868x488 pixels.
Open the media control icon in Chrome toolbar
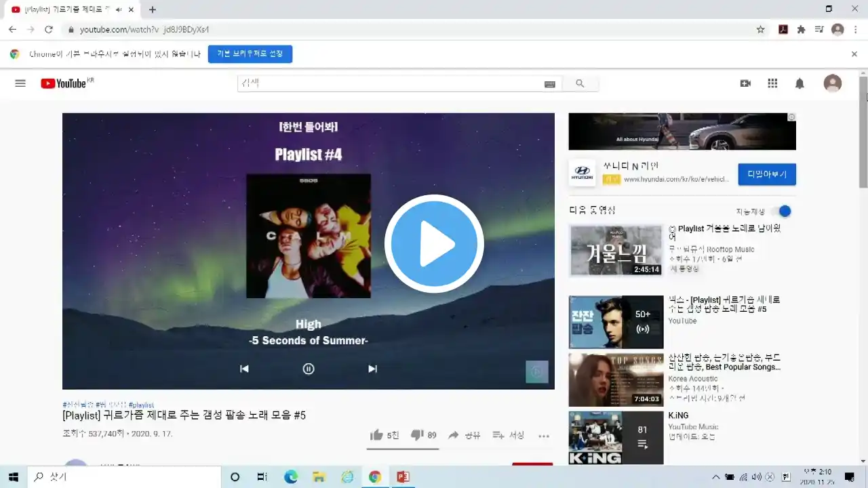819,29
